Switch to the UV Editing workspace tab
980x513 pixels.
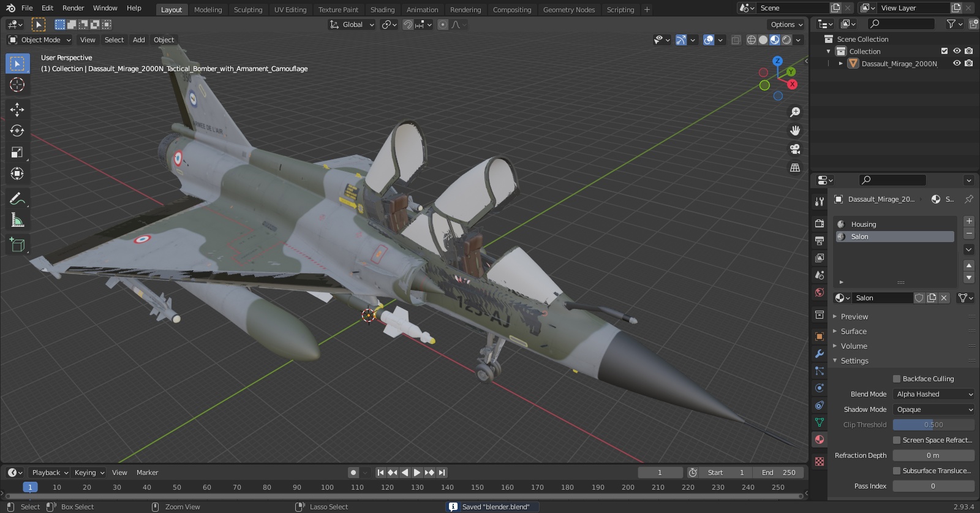(290, 10)
